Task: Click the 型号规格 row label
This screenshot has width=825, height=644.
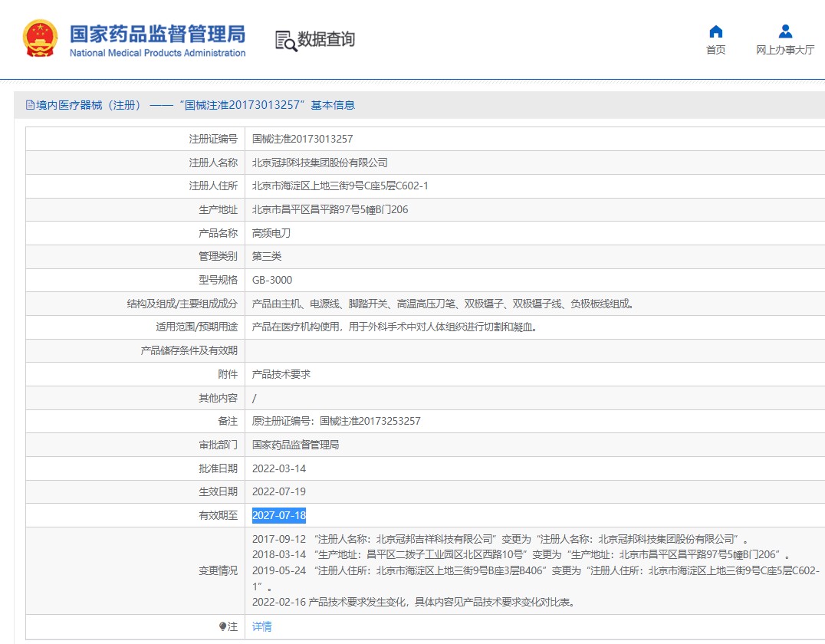Action: click(x=218, y=280)
